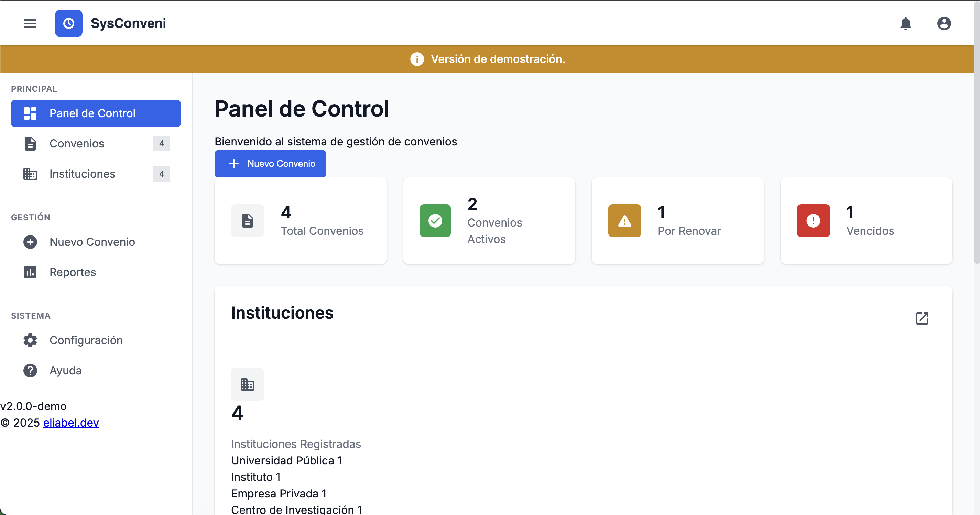The width and height of the screenshot is (980, 515).
Task: Open Convenios sidebar item
Action: (76, 143)
